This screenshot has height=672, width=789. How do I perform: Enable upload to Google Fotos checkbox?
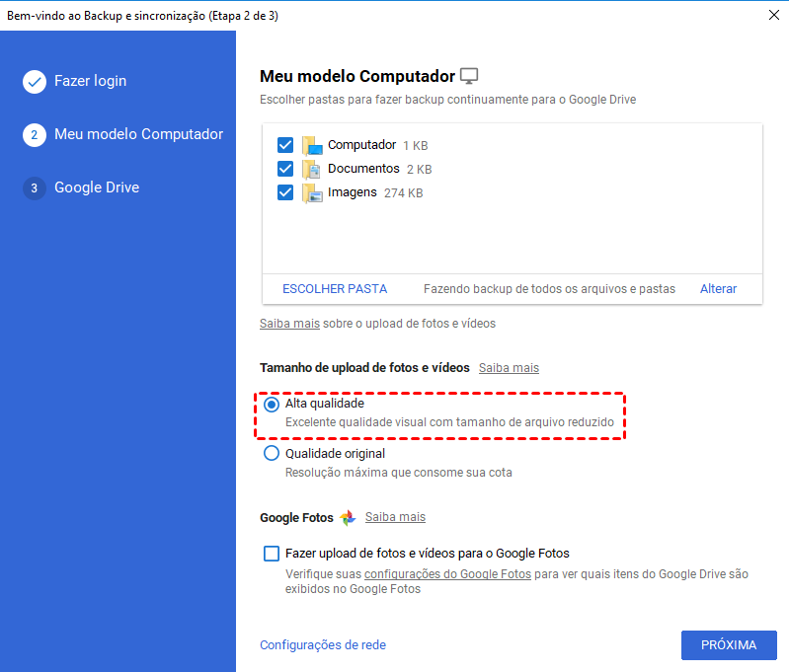click(272, 554)
